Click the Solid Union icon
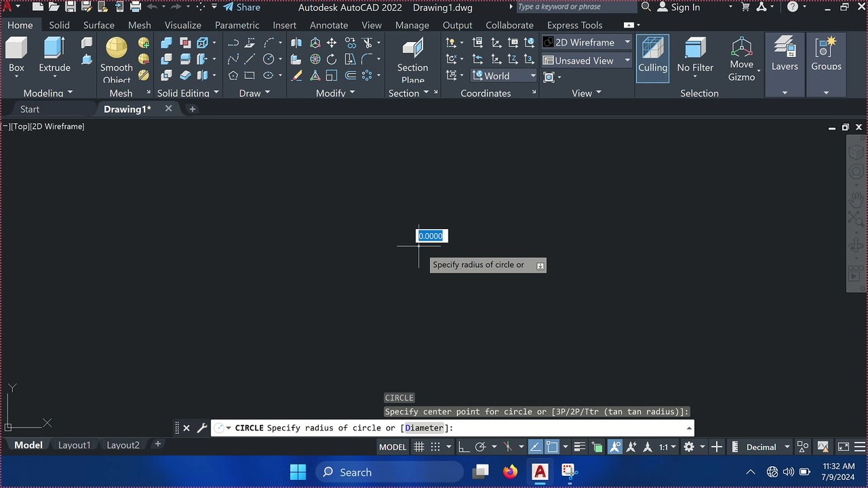The width and height of the screenshot is (868, 488). (166, 43)
